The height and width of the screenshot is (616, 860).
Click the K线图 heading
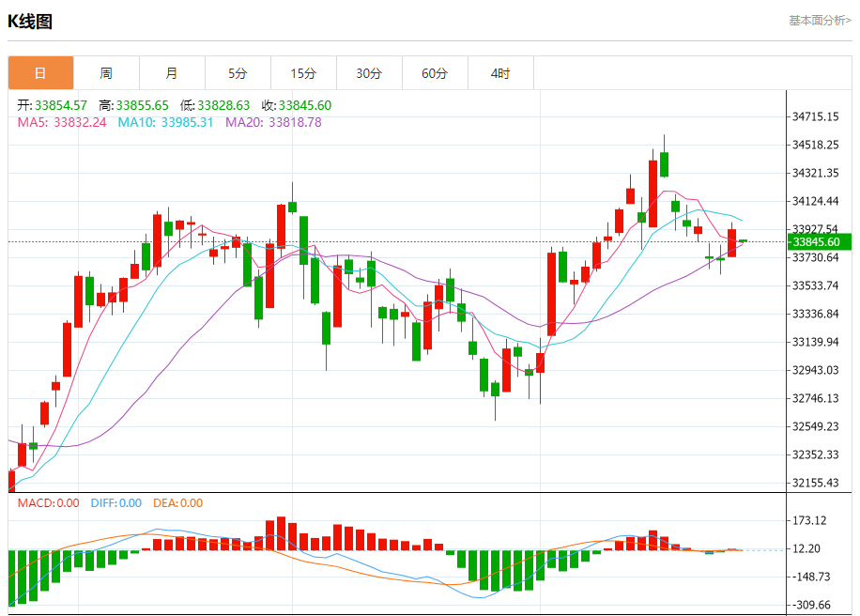[30, 22]
